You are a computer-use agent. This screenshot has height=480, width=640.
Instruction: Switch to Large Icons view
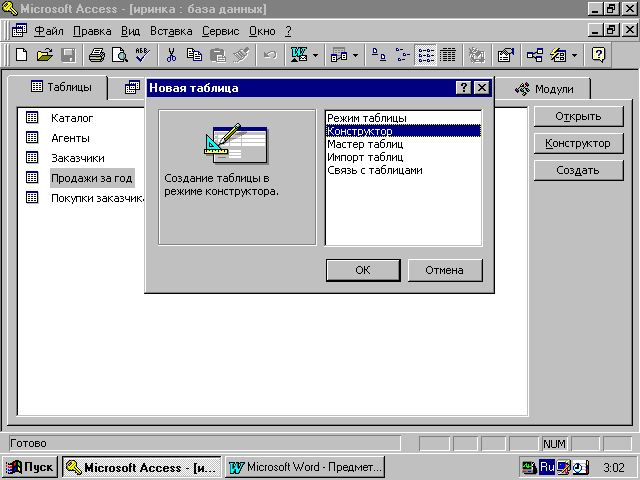[x=379, y=55]
